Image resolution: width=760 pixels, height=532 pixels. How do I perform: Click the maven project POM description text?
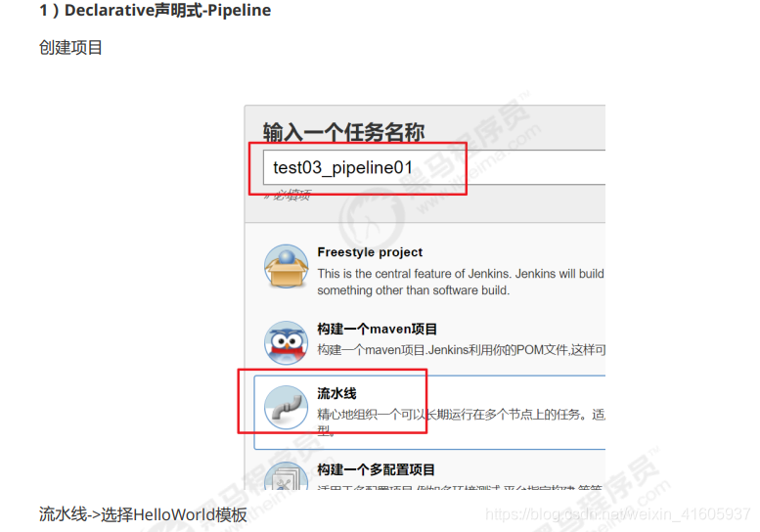(x=461, y=350)
